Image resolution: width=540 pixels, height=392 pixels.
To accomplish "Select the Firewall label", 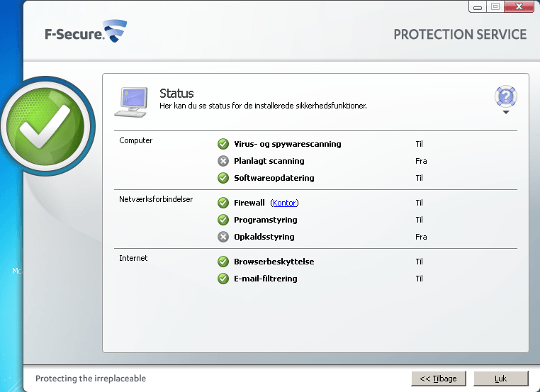I will pos(249,203).
